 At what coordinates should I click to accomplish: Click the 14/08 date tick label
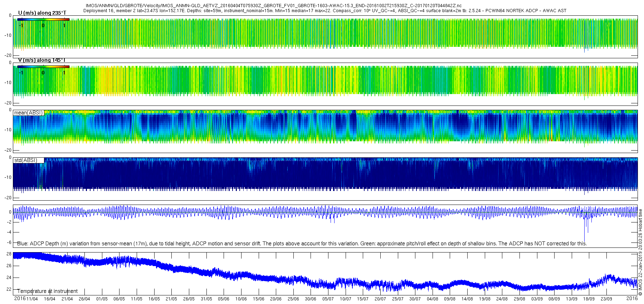click(x=467, y=299)
